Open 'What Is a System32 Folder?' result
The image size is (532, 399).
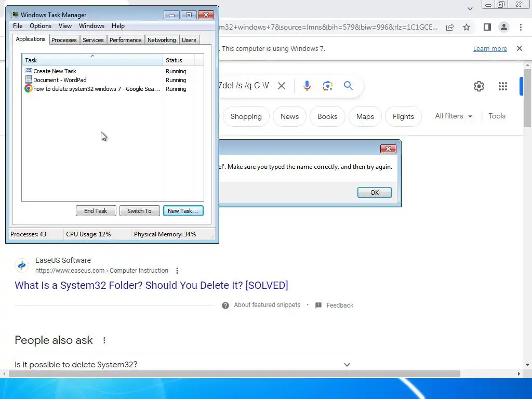click(151, 285)
